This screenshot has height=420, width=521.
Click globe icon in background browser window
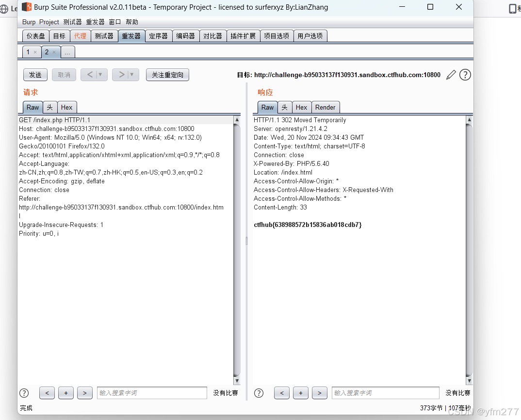[4, 9]
